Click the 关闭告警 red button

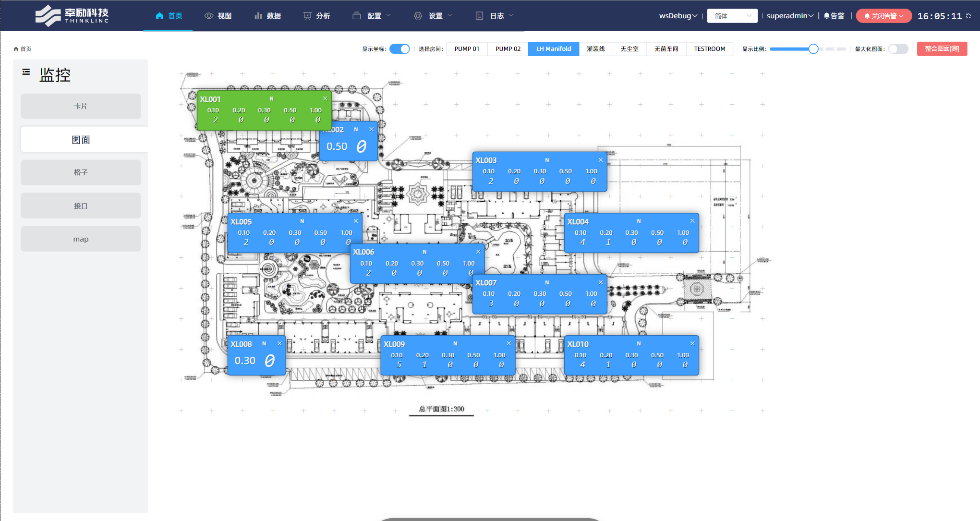tap(883, 16)
